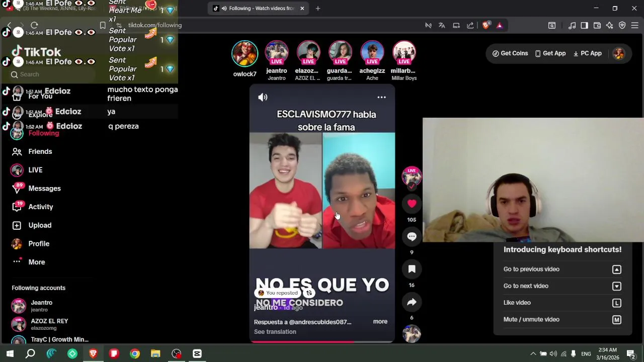The height and width of the screenshot is (362, 644).
Task: Open achegizz LIVE stream avatar
Action: [x=372, y=53]
